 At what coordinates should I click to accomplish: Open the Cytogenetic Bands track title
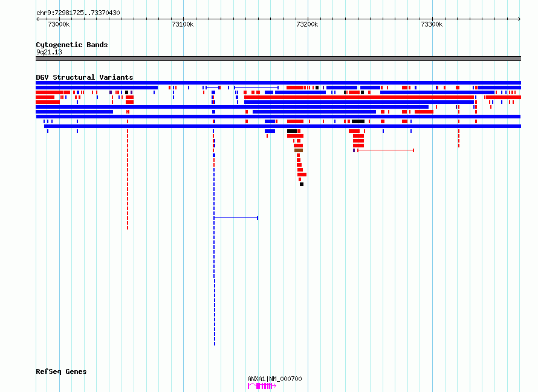72,45
